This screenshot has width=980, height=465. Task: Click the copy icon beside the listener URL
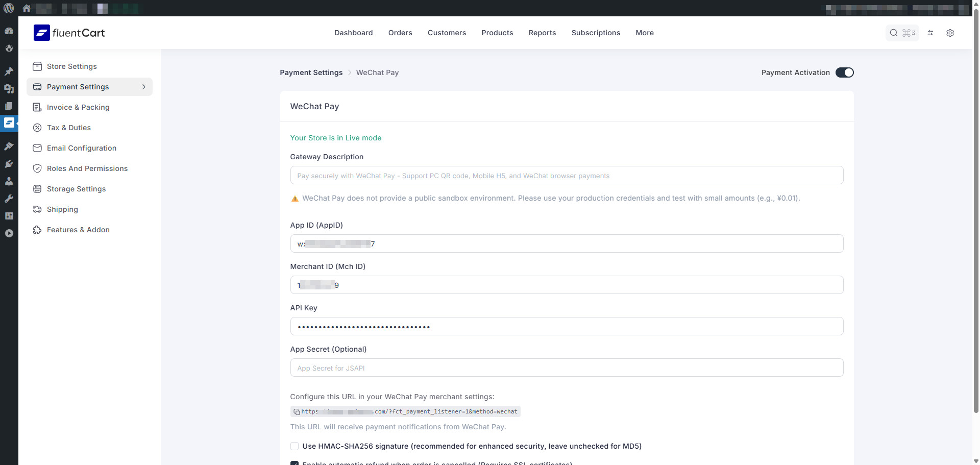297,411
